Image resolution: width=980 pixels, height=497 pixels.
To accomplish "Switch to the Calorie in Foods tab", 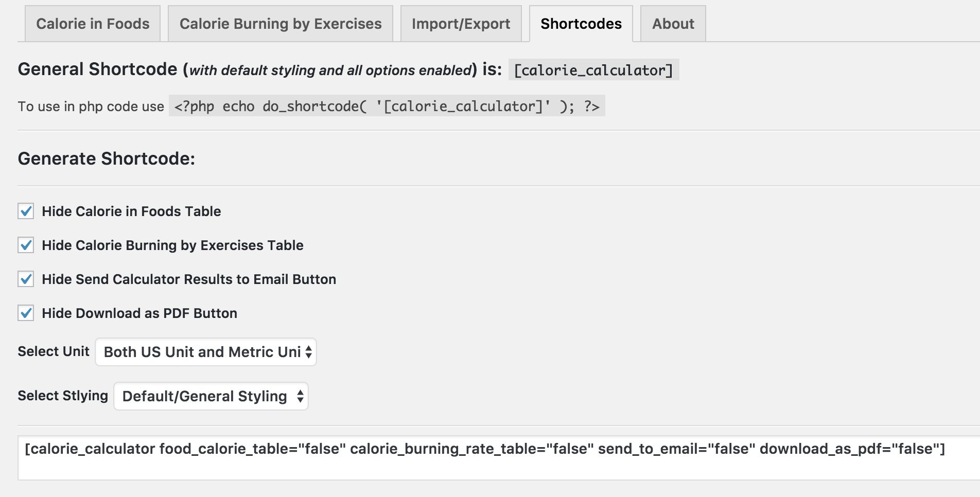I will pos(93,24).
